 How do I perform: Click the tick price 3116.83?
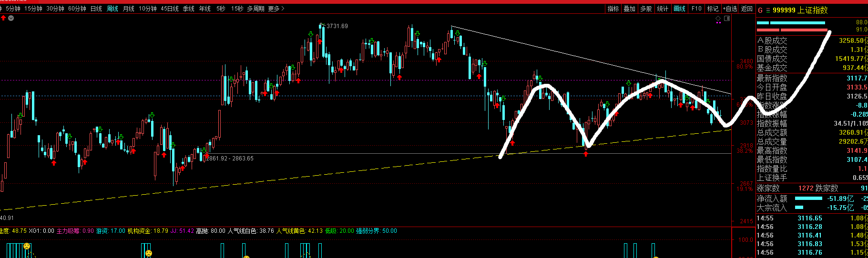[x=810, y=244]
